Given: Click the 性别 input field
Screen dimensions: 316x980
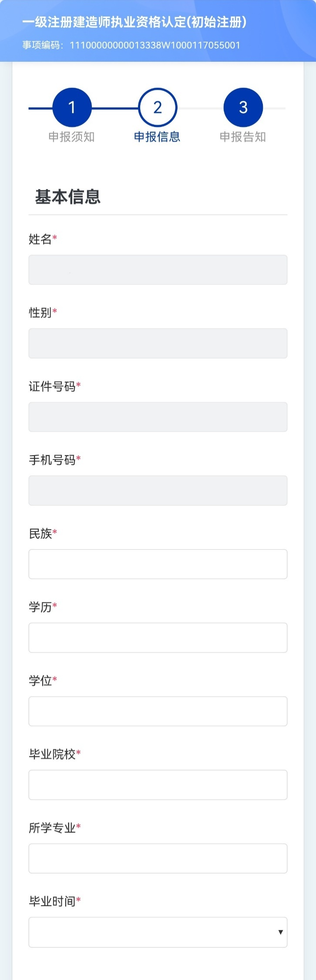Looking at the screenshot, I should tap(158, 343).
